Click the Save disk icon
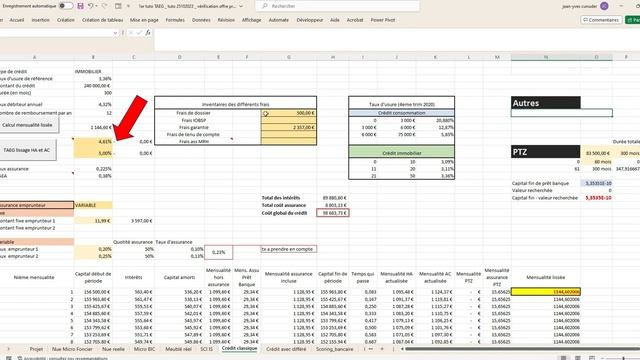This screenshot has height=360, width=640. (x=80, y=6)
